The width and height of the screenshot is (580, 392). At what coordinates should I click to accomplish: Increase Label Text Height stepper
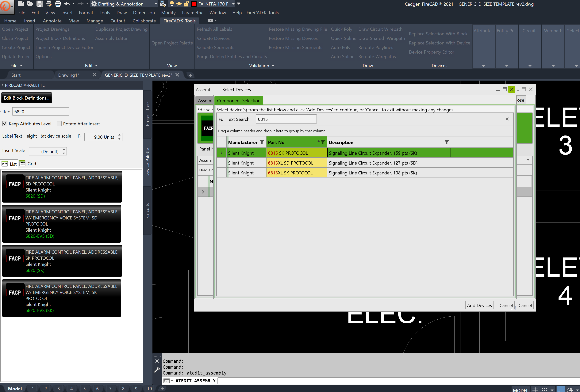119,135
